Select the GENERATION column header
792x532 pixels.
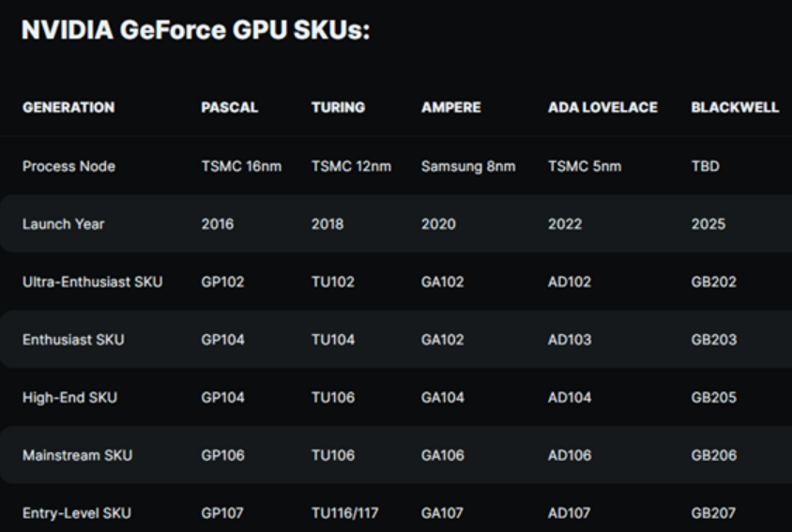(69, 107)
